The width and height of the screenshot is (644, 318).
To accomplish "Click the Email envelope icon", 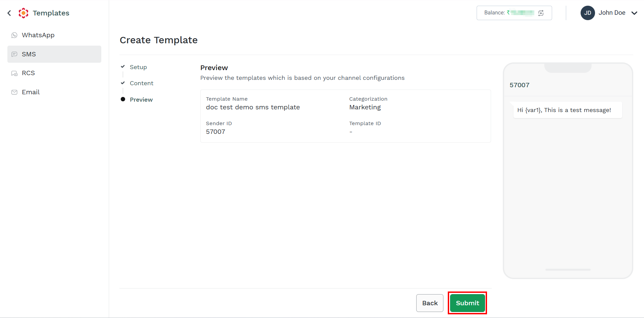I will pyautogui.click(x=14, y=92).
